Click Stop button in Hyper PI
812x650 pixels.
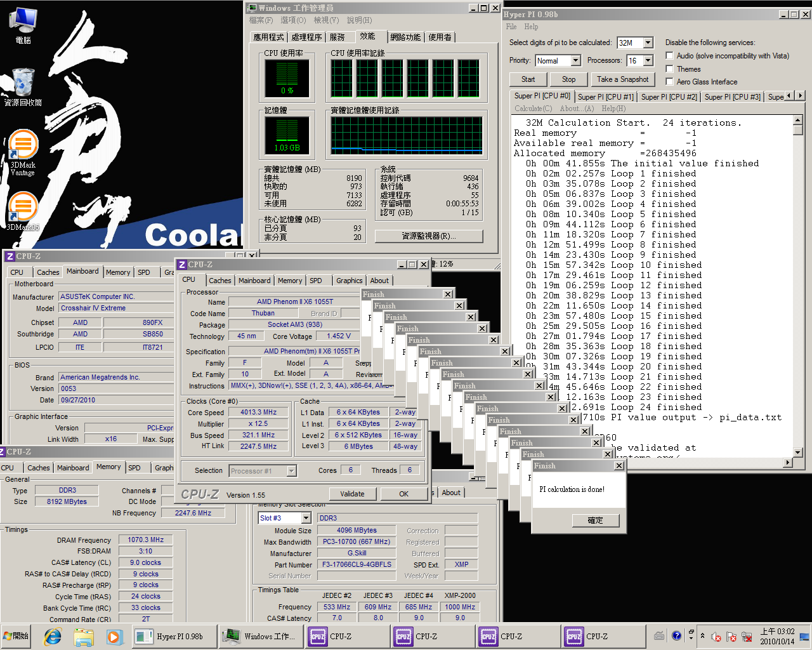point(569,79)
